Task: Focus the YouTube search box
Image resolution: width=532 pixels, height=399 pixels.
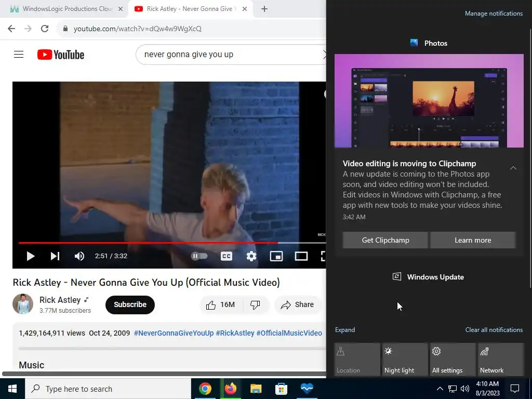Action: tap(231, 54)
